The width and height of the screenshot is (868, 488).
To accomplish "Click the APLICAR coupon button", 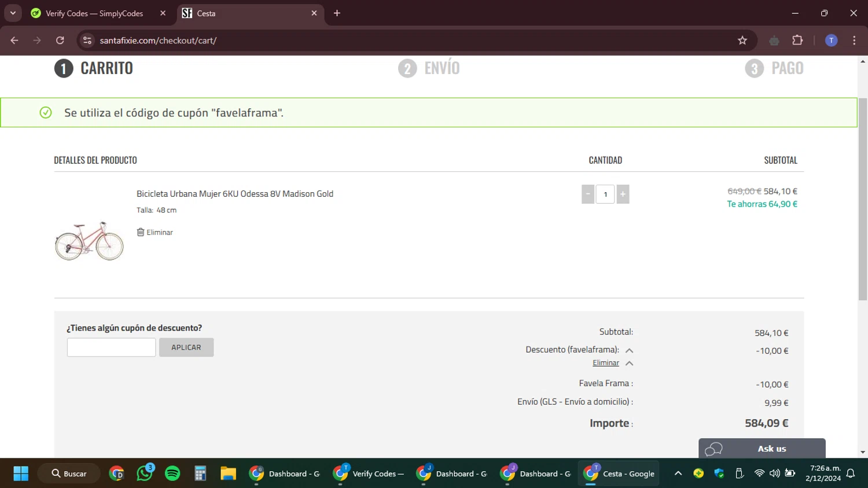I will click(x=186, y=347).
